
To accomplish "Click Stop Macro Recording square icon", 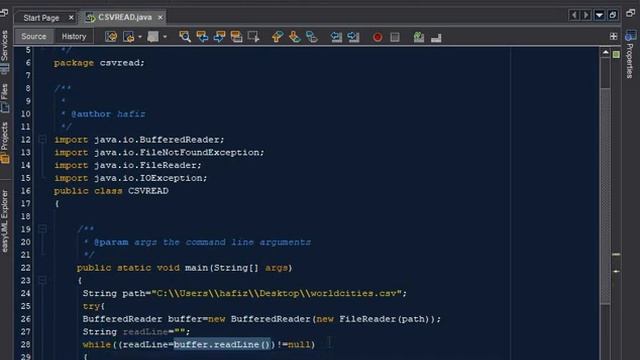I will coord(395,37).
